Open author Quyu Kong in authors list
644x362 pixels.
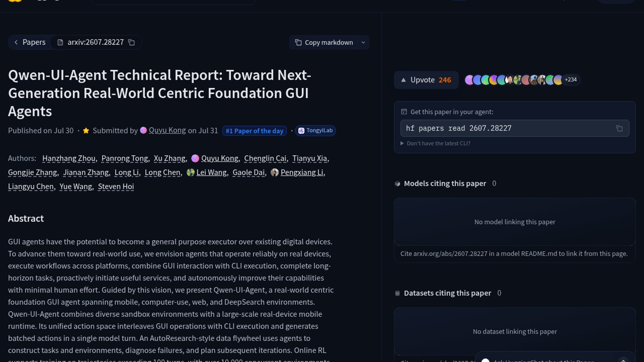tap(220, 158)
